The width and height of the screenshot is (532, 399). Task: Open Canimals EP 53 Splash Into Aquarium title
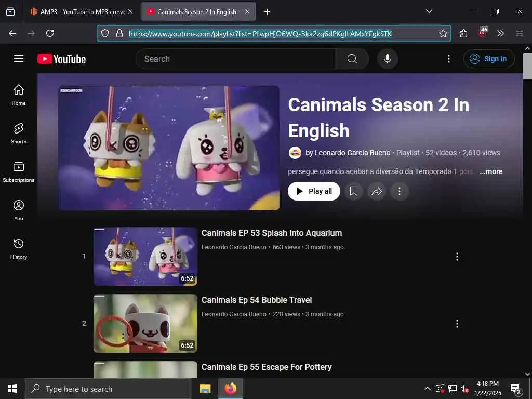pos(272,233)
